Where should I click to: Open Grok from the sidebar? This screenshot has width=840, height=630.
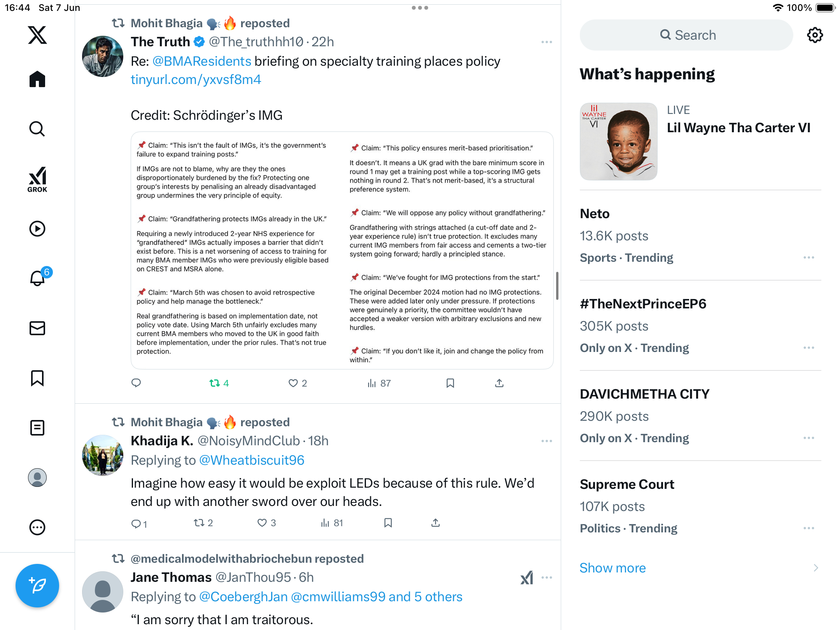pos(37,179)
